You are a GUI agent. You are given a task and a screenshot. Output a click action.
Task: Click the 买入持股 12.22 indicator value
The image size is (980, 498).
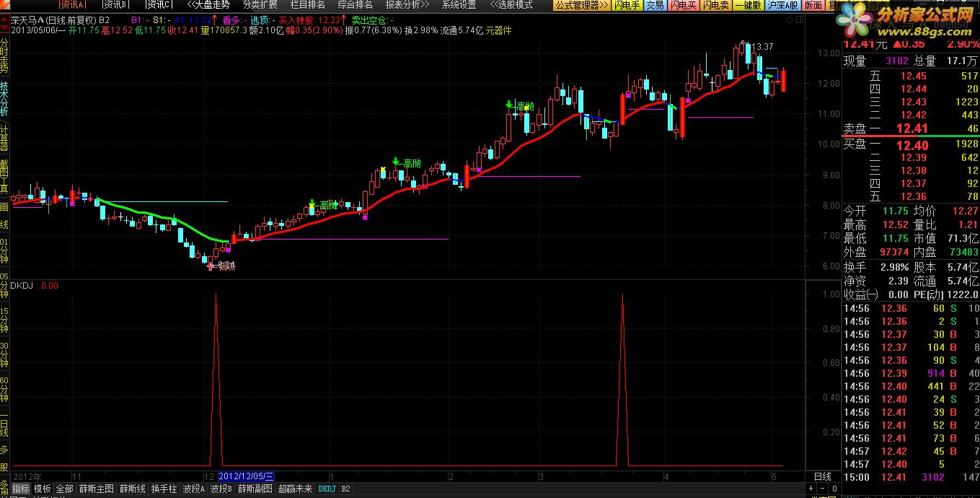pyautogui.click(x=312, y=20)
